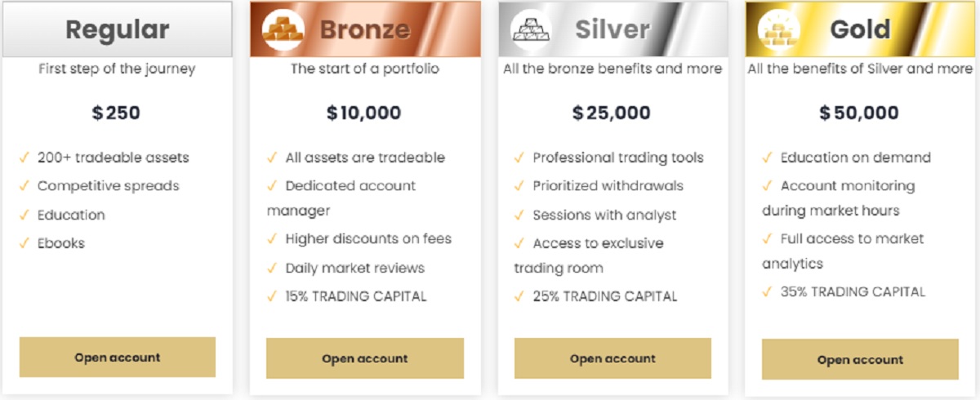Click the Silver bars icon
The image size is (980, 400).
coord(531,30)
